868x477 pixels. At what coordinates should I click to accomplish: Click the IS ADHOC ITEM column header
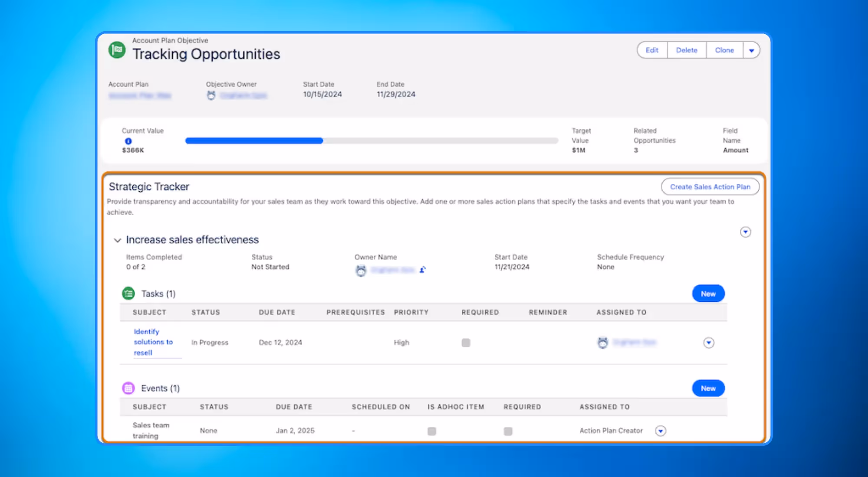pyautogui.click(x=456, y=407)
